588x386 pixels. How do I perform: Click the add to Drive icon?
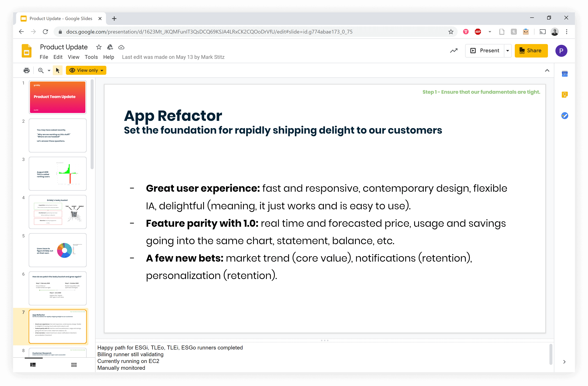(x=110, y=47)
